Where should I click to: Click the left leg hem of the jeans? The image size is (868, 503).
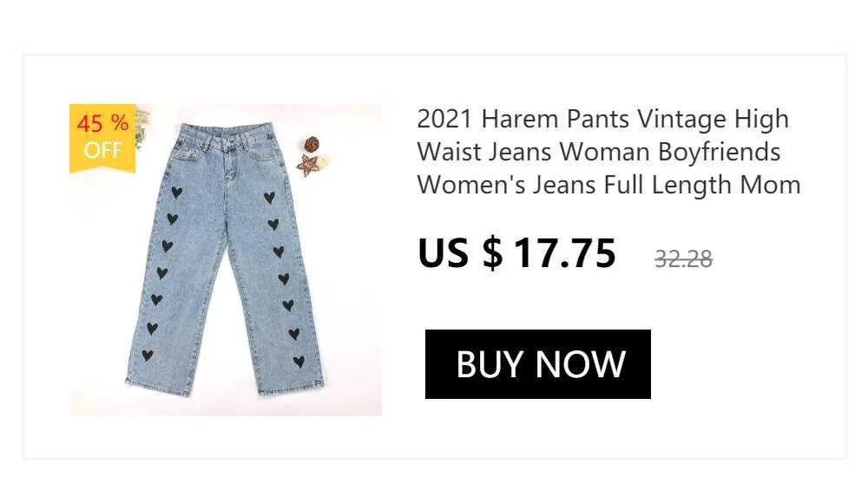pos(158,386)
